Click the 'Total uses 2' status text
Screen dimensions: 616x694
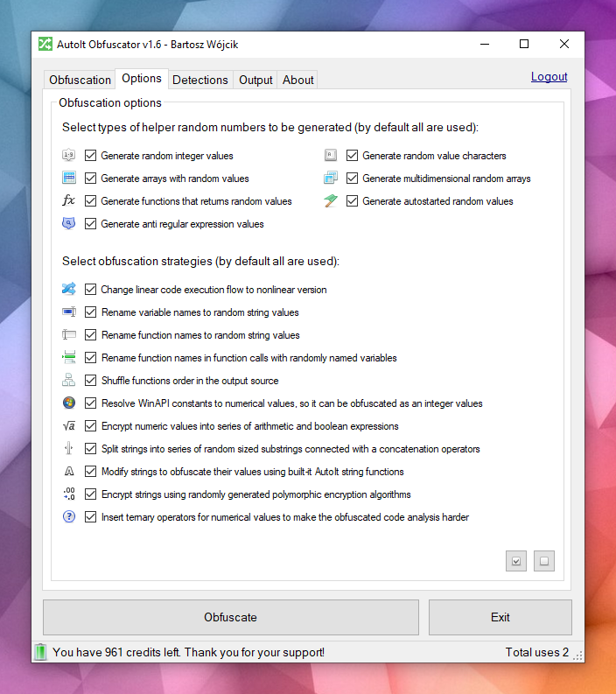[536, 652]
